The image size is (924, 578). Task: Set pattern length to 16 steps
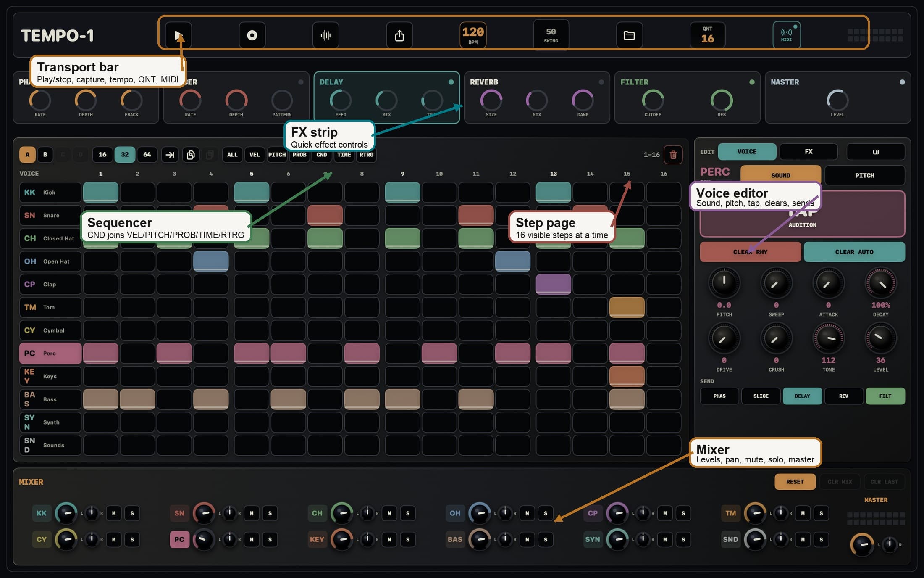(102, 155)
